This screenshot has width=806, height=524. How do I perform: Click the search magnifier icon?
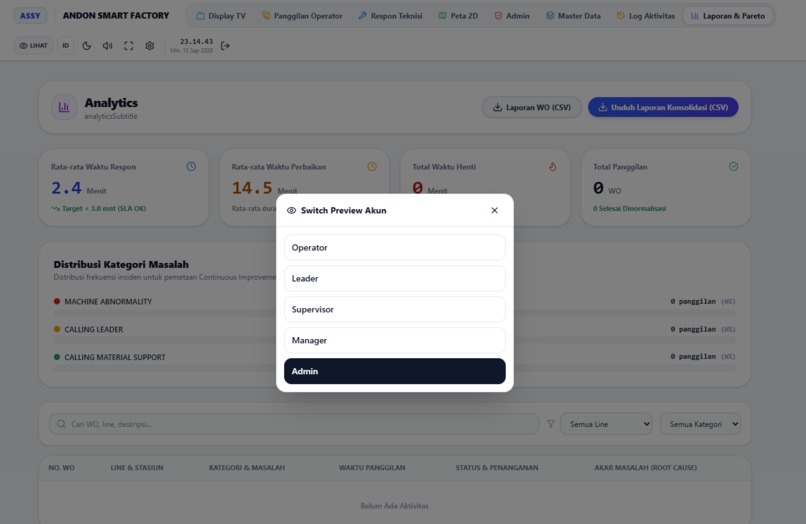[61, 424]
